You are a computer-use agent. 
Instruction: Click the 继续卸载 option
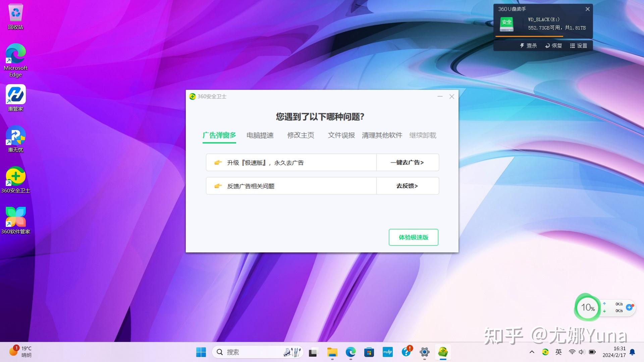(x=423, y=135)
